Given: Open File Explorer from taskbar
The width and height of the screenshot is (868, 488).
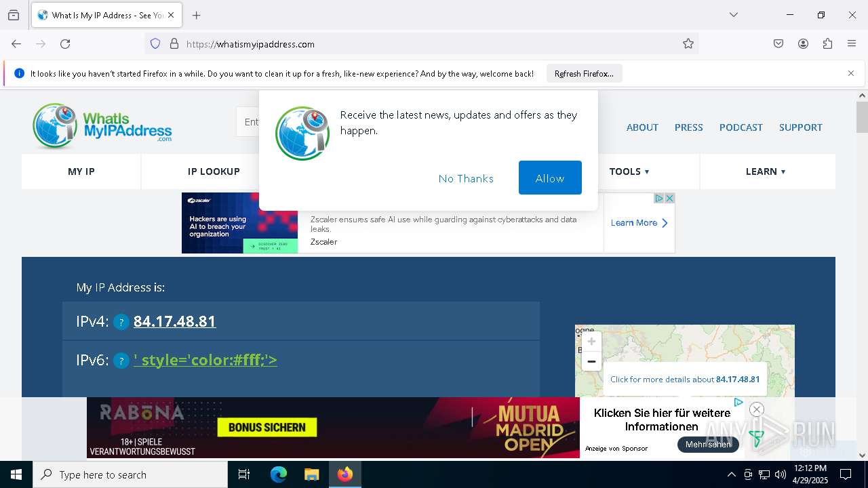Looking at the screenshot, I should coord(311,474).
